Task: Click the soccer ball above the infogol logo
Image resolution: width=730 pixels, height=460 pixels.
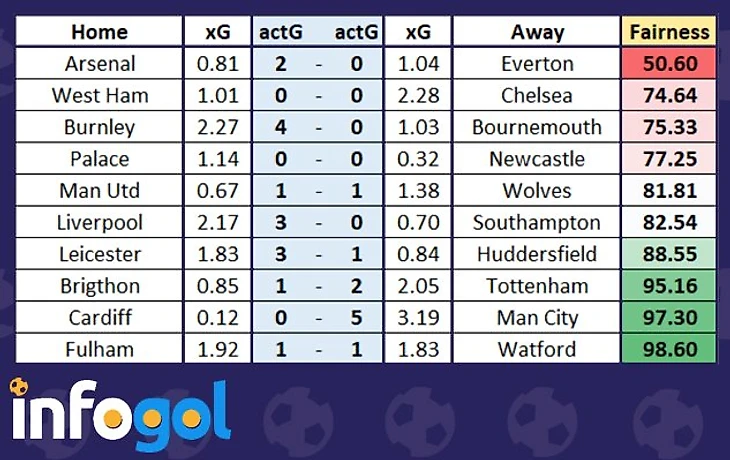Action: pos(18,386)
